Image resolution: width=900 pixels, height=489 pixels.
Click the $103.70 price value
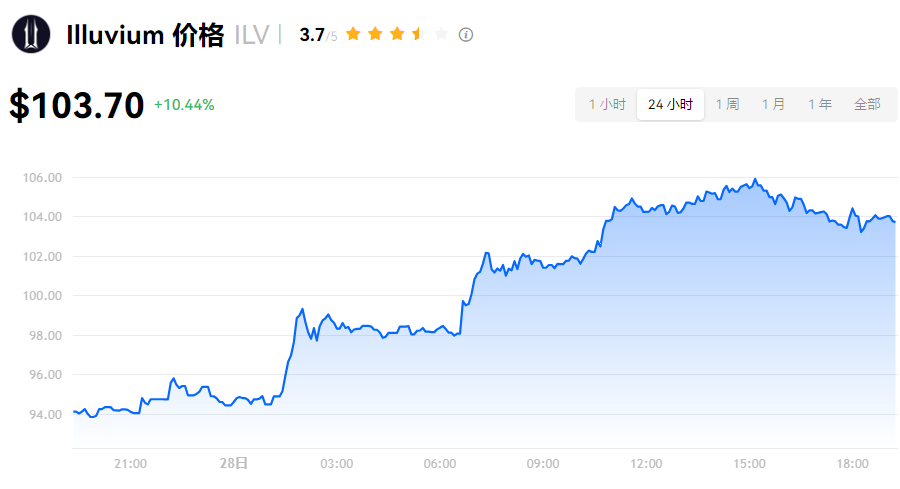77,106
